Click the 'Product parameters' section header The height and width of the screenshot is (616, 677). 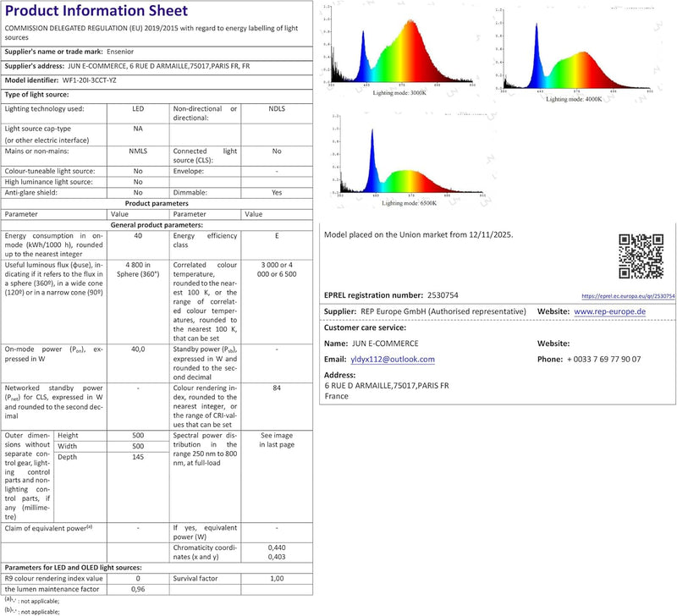tap(157, 203)
